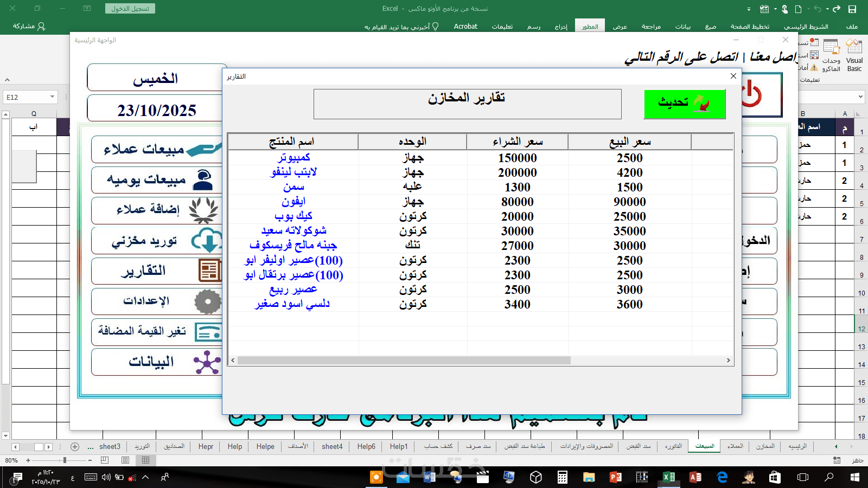Click the الإعدادات settings button
Viewport: 868px width, 488px height.
(157, 301)
